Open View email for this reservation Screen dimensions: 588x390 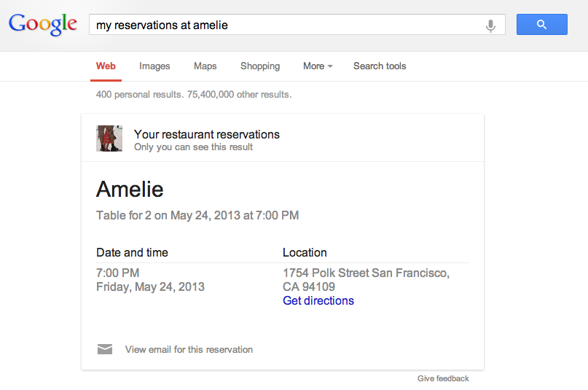(x=189, y=350)
